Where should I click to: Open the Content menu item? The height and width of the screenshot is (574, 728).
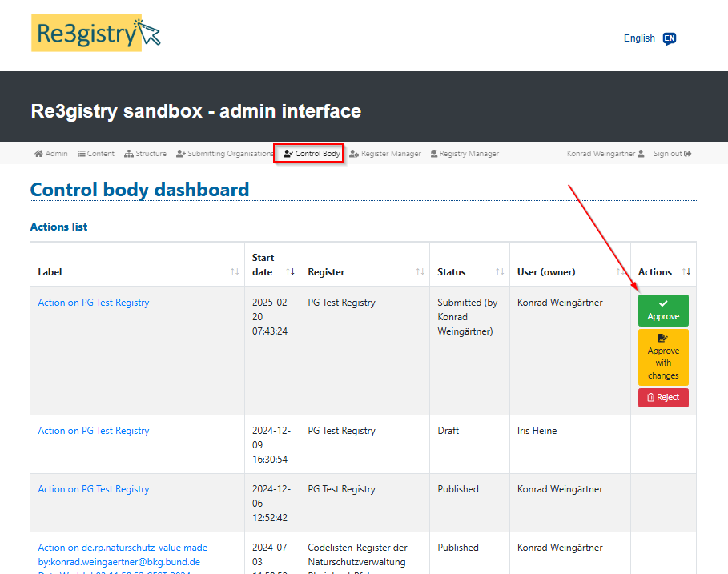[96, 154]
